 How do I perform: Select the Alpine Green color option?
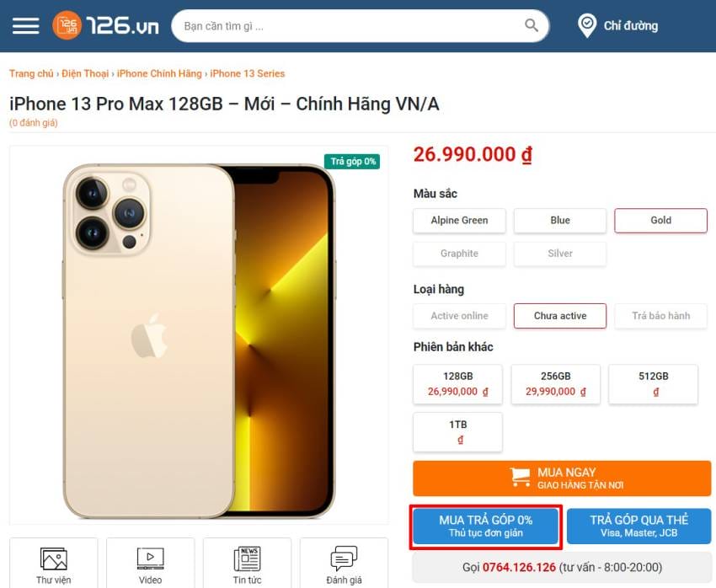tap(459, 221)
